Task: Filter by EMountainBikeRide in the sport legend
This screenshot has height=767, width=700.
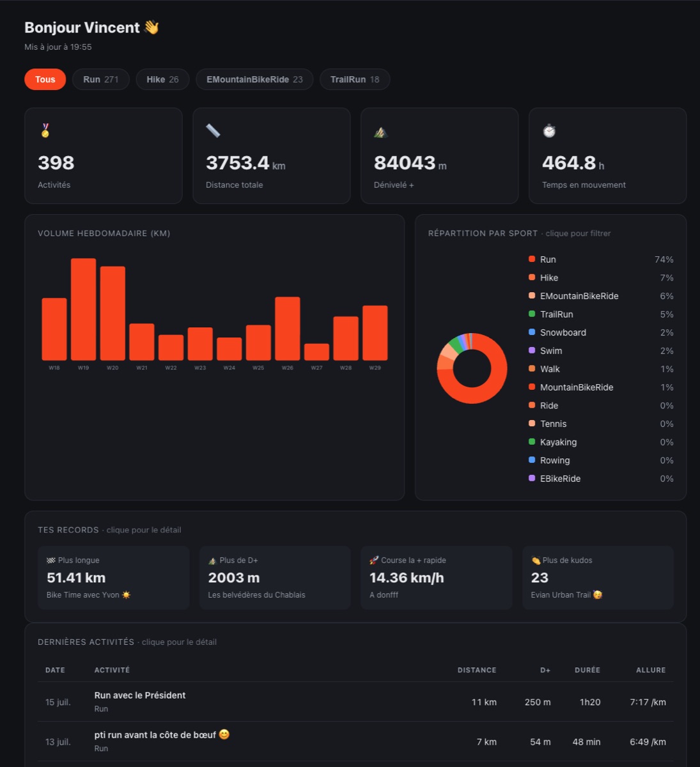Action: point(601,296)
